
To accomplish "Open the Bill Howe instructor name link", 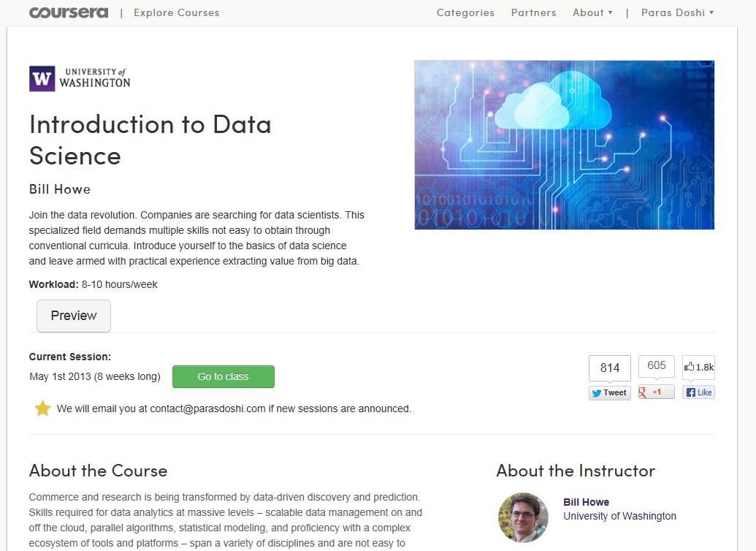I will (x=587, y=502).
